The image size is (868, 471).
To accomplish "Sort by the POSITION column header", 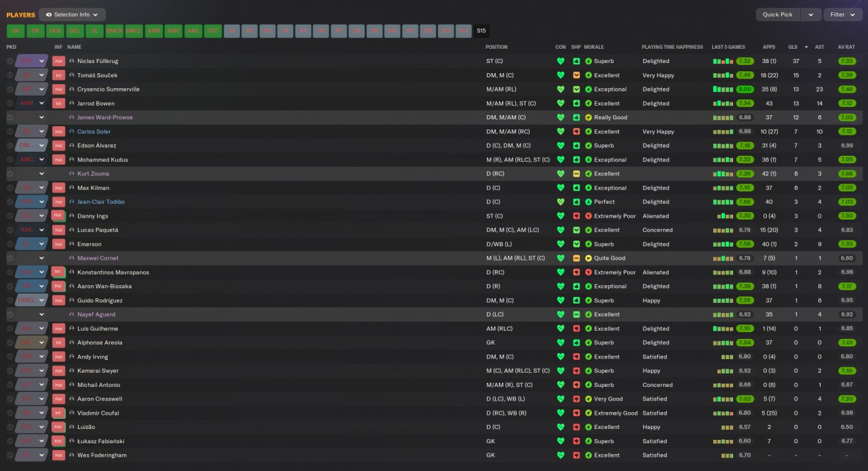I will click(496, 47).
